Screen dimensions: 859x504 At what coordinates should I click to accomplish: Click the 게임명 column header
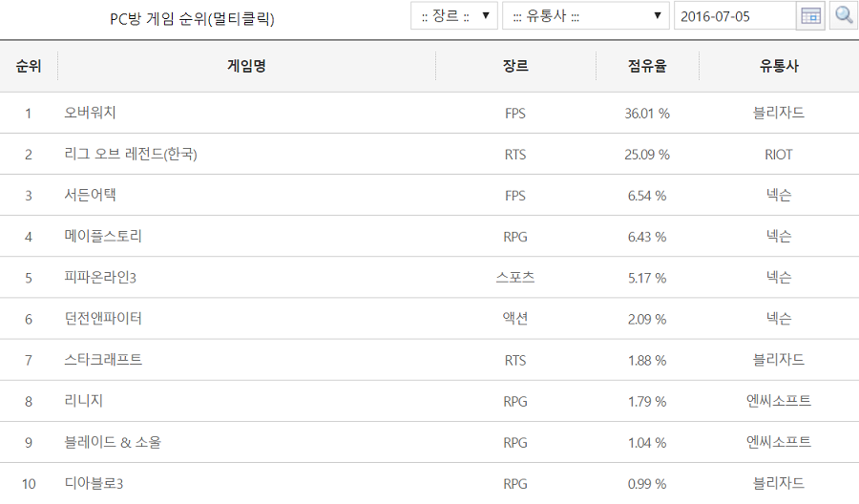pos(246,66)
